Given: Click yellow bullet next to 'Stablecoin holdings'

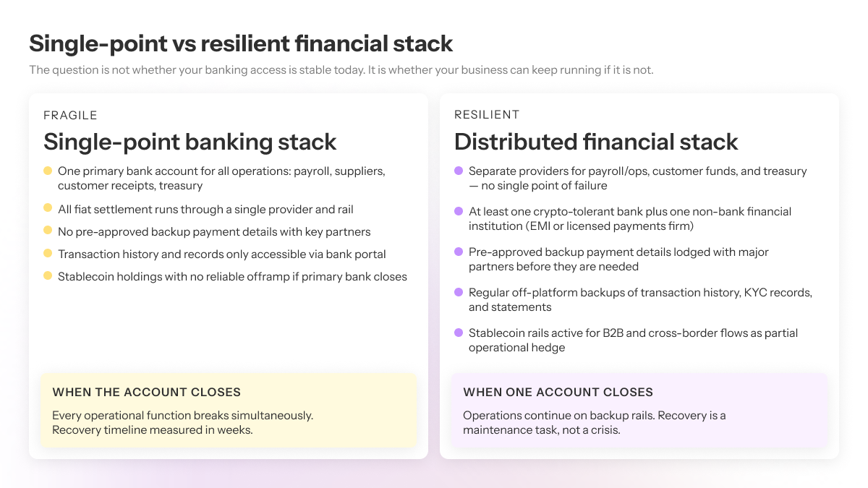Looking at the screenshot, I should pyautogui.click(x=48, y=275).
